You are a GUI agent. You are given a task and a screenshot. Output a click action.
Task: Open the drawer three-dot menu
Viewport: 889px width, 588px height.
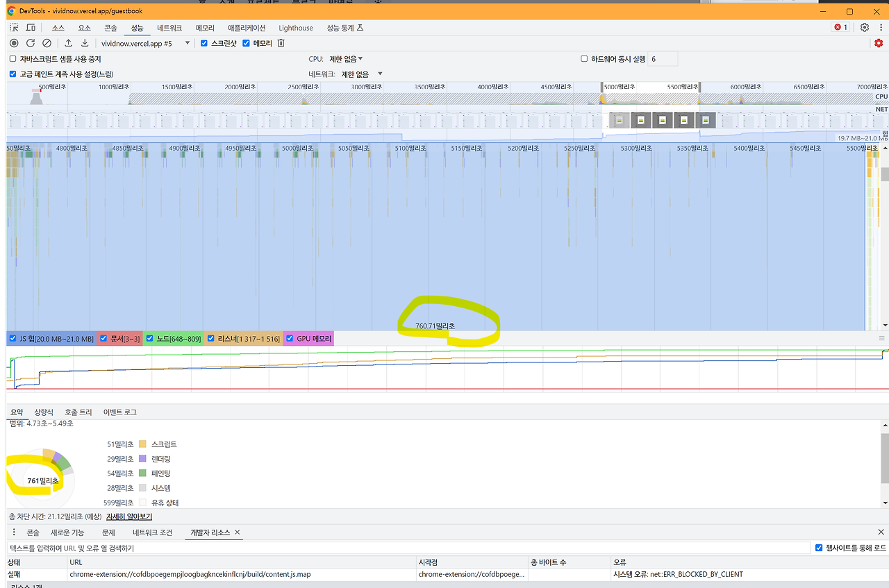[14, 532]
